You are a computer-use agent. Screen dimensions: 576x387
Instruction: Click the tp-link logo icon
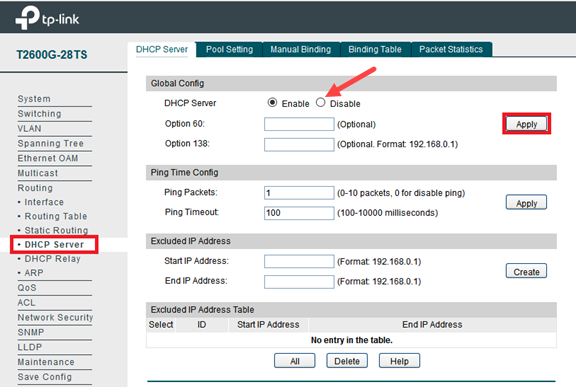(27, 17)
